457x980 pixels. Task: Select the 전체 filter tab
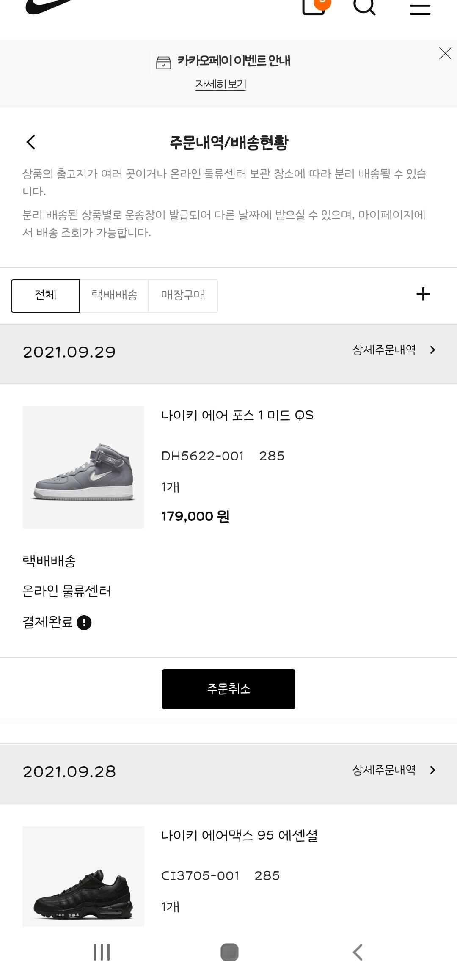pos(45,295)
